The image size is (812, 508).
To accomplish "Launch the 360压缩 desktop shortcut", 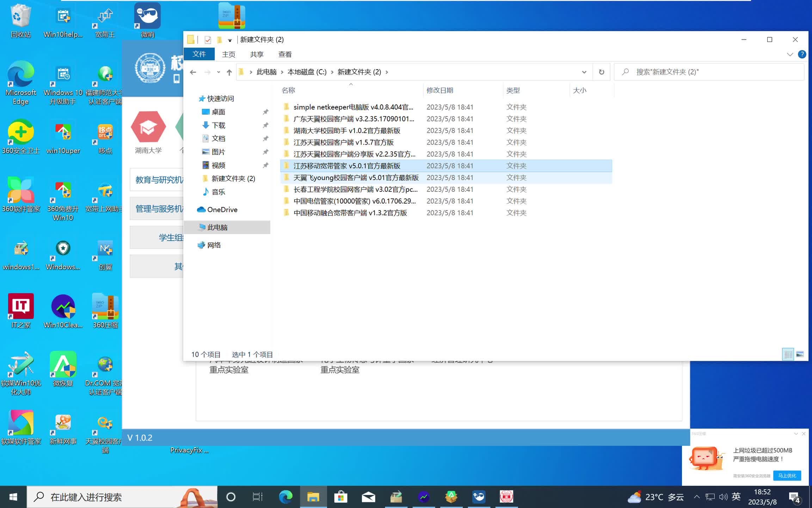I will click(105, 311).
